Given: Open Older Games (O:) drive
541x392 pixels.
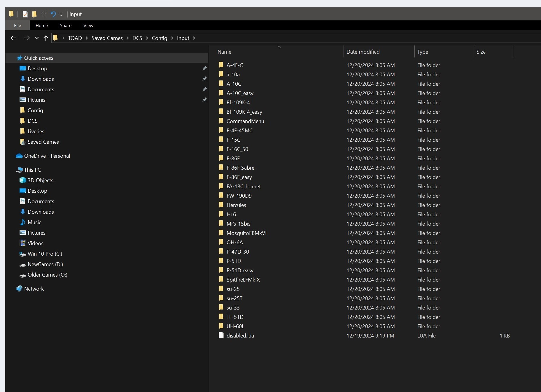Looking at the screenshot, I should [47, 275].
